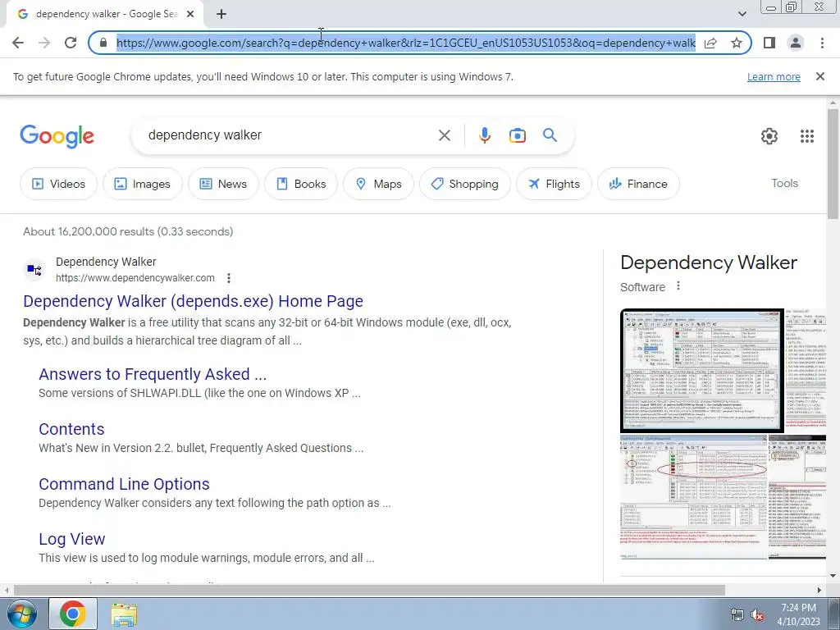This screenshot has height=630, width=840.
Task: Click the horizontal scrollbar thumb
Action: [369, 590]
